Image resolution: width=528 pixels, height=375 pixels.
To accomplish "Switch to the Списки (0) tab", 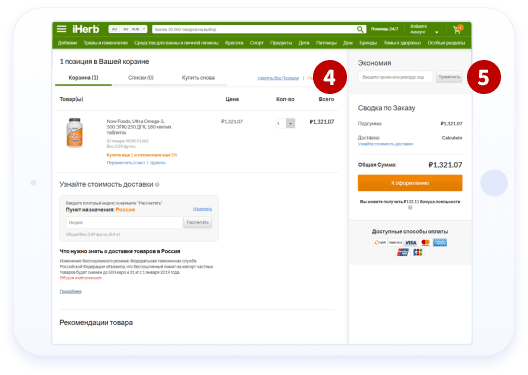I will point(141,78).
